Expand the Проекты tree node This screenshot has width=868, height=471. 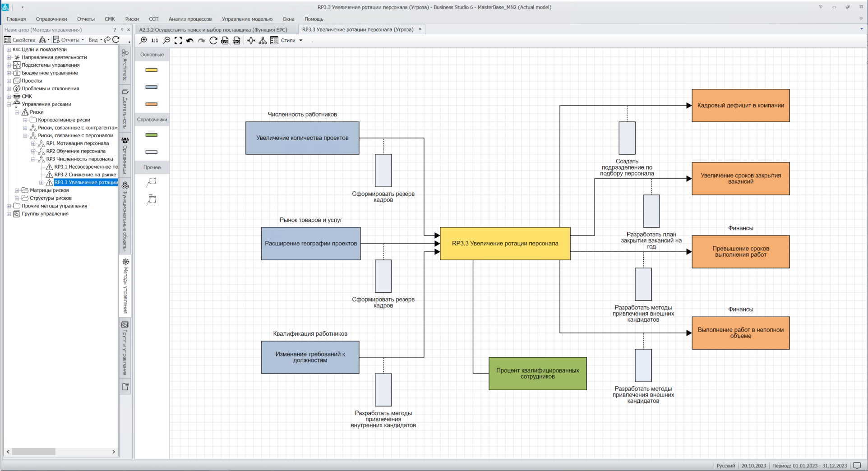coord(9,81)
